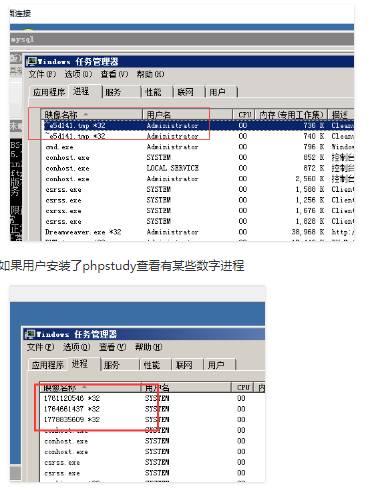Sort by 用户名 column in window listing Dreamweaver.exe
This screenshot has width=378, height=491.
coord(187,115)
